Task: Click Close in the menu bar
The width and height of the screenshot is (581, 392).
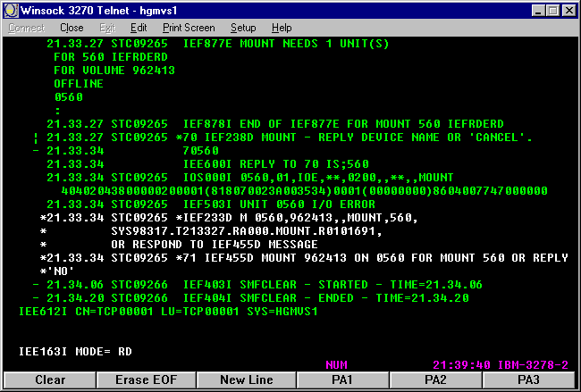Action: pos(72,28)
